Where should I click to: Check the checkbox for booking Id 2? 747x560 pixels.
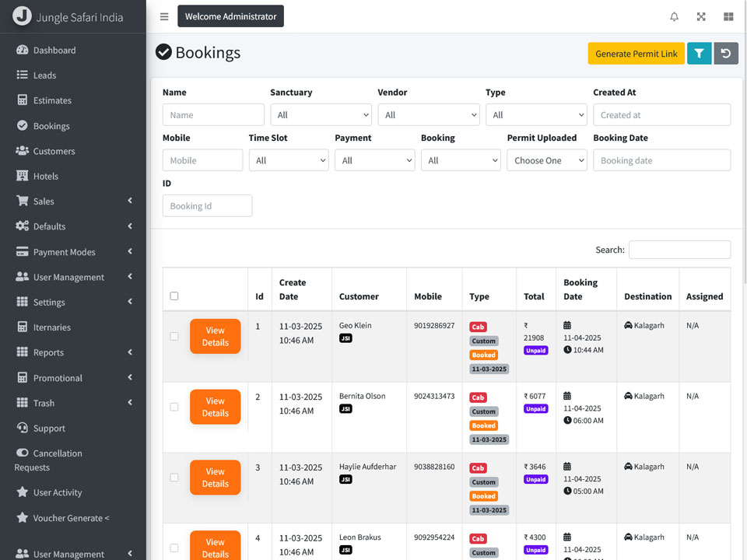[174, 407]
